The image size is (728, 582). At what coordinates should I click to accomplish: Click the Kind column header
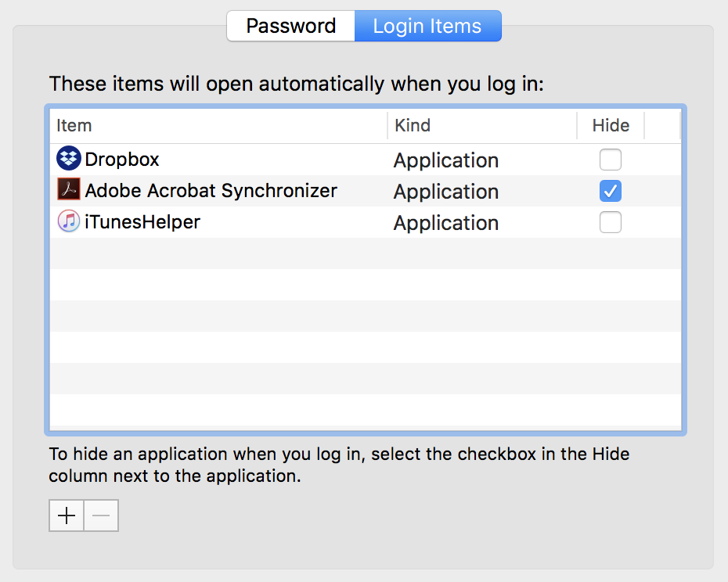click(413, 125)
